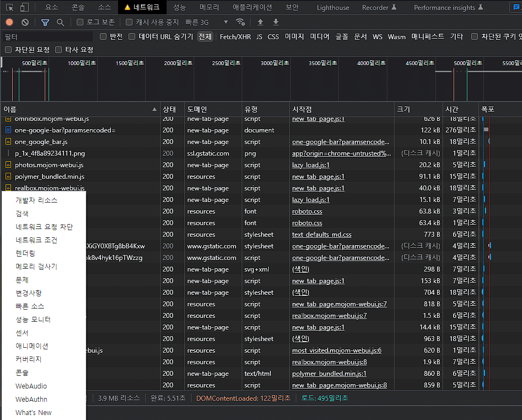
Task: Switch to the 소스 tab
Action: (x=104, y=7)
